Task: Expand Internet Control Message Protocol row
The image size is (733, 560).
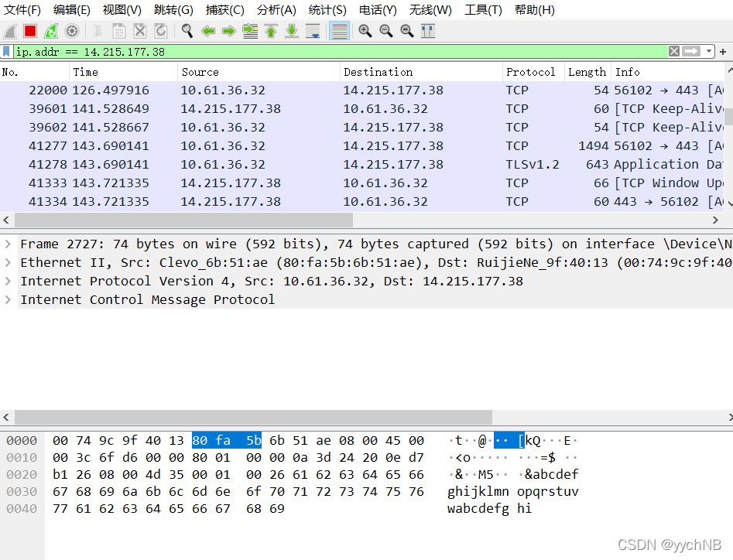Action: 8,299
